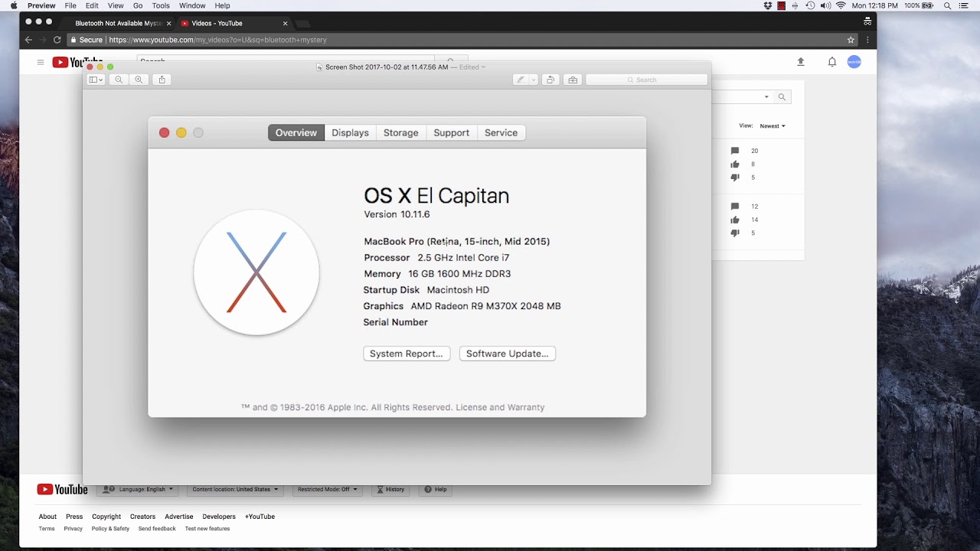The image size is (980, 551).
Task: Open Content location: United States dropdown
Action: 235,490
